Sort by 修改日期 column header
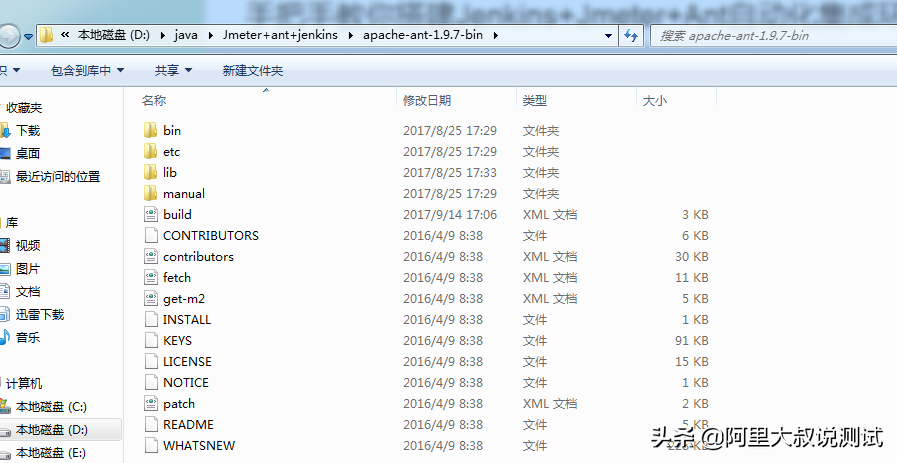The height and width of the screenshot is (463, 897). (x=427, y=100)
